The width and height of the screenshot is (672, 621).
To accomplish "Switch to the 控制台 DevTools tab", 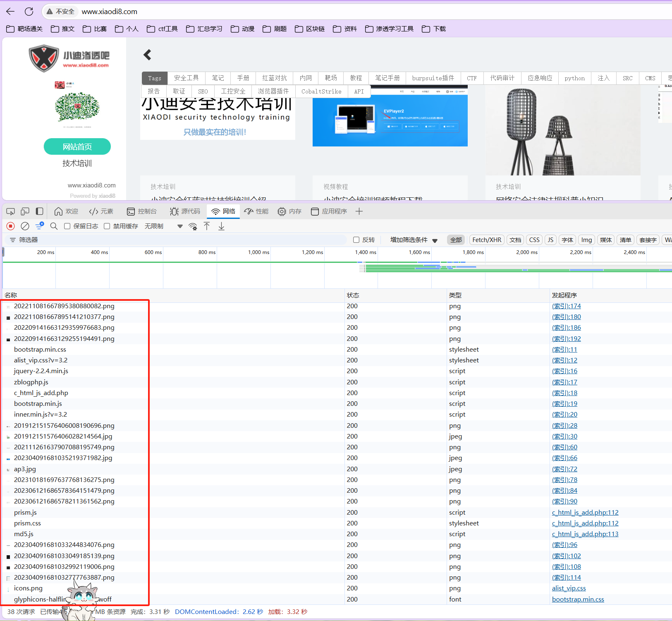I will (x=142, y=211).
